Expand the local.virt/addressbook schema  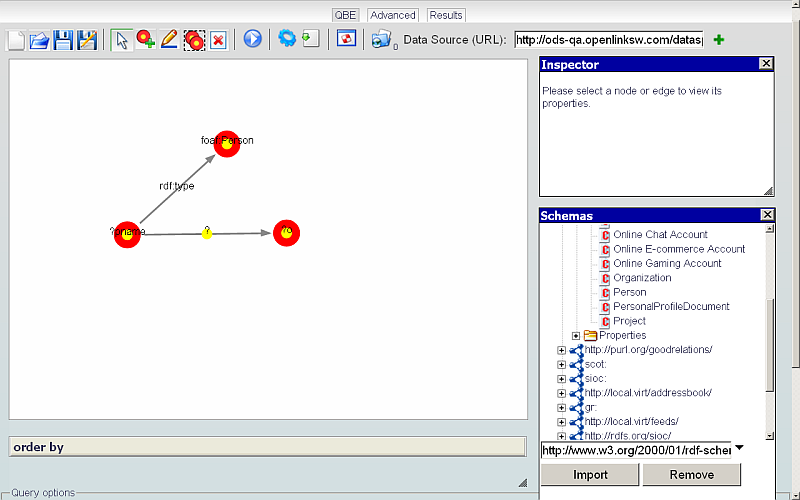point(561,393)
